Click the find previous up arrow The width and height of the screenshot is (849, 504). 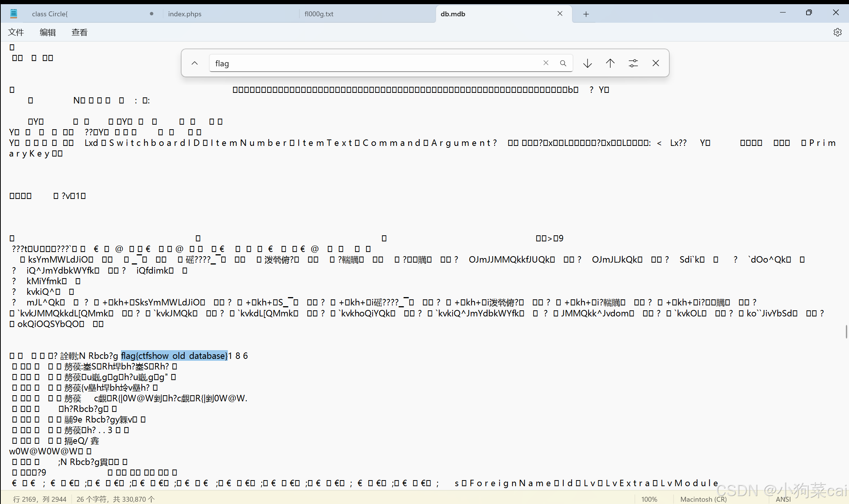pyautogui.click(x=610, y=63)
